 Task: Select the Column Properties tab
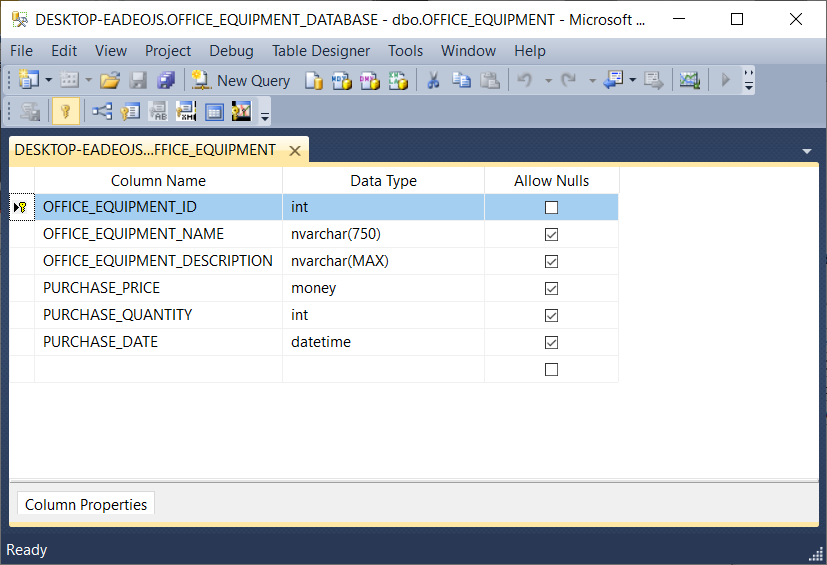point(86,504)
